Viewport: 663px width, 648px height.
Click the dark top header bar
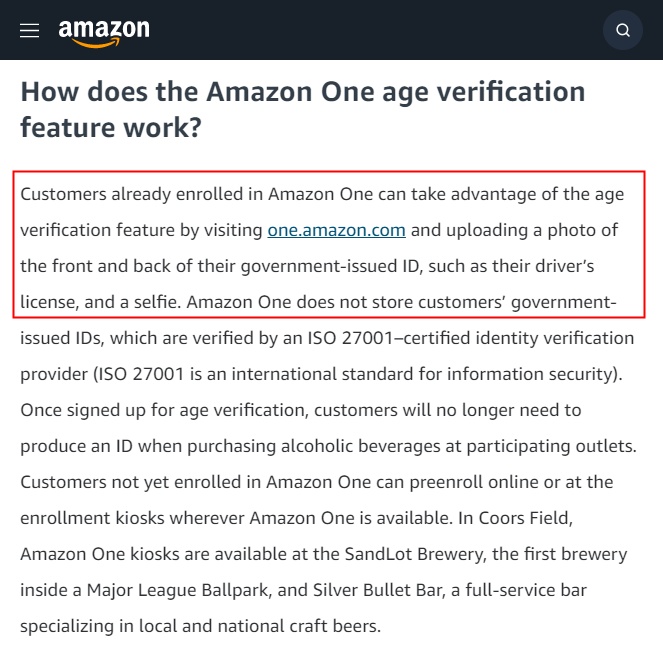(x=332, y=30)
